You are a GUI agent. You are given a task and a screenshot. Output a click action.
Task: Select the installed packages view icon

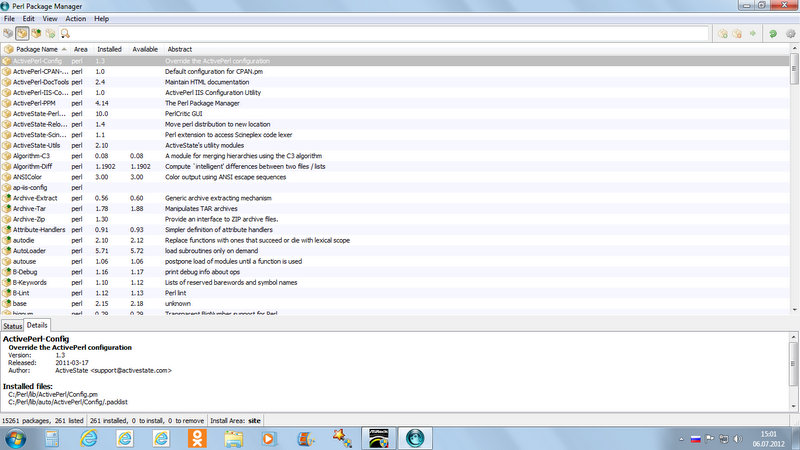(22, 34)
